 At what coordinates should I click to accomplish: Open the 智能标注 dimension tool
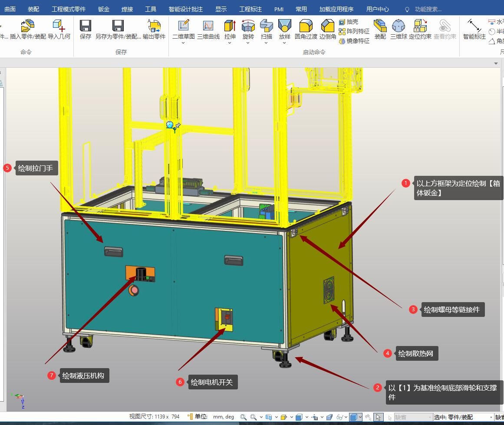tap(474, 27)
